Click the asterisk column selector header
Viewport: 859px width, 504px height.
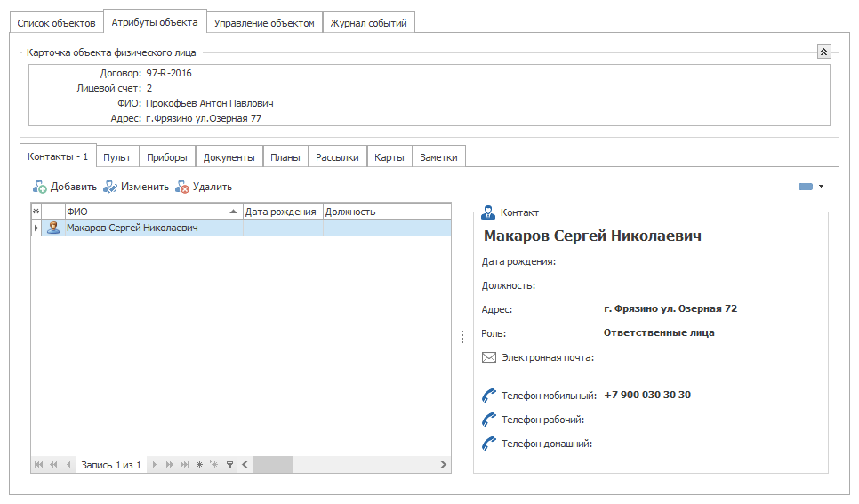tap(36, 212)
